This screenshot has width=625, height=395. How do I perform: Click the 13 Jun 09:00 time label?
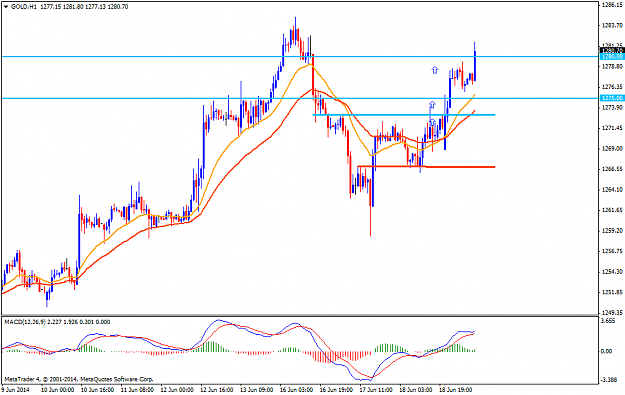pos(257,389)
